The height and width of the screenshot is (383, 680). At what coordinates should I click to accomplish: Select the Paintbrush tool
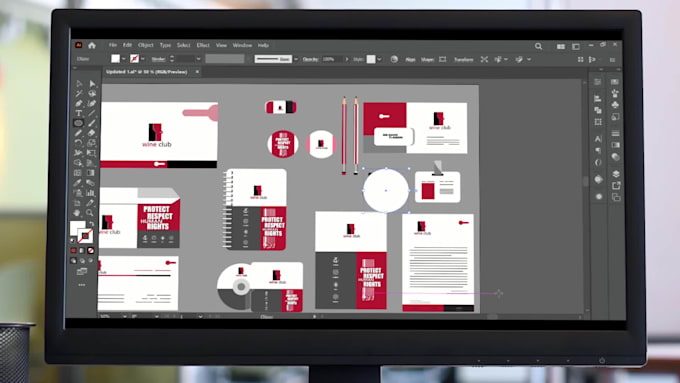[x=92, y=123]
